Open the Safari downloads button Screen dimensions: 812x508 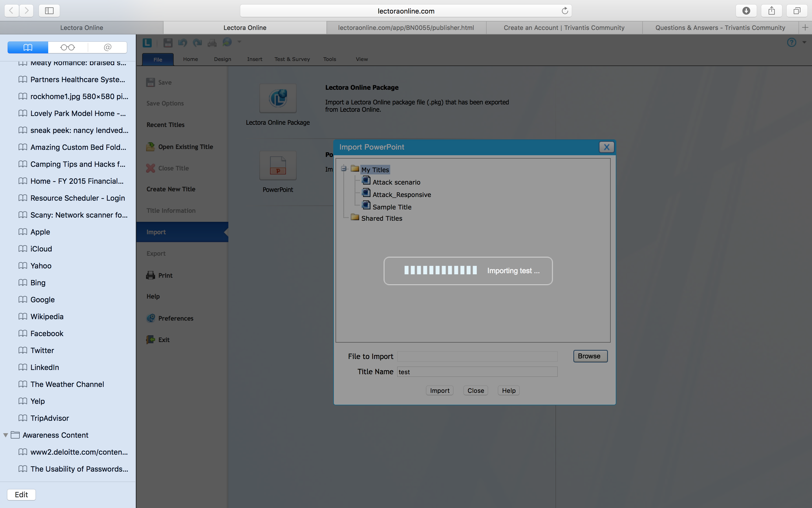pyautogui.click(x=746, y=11)
